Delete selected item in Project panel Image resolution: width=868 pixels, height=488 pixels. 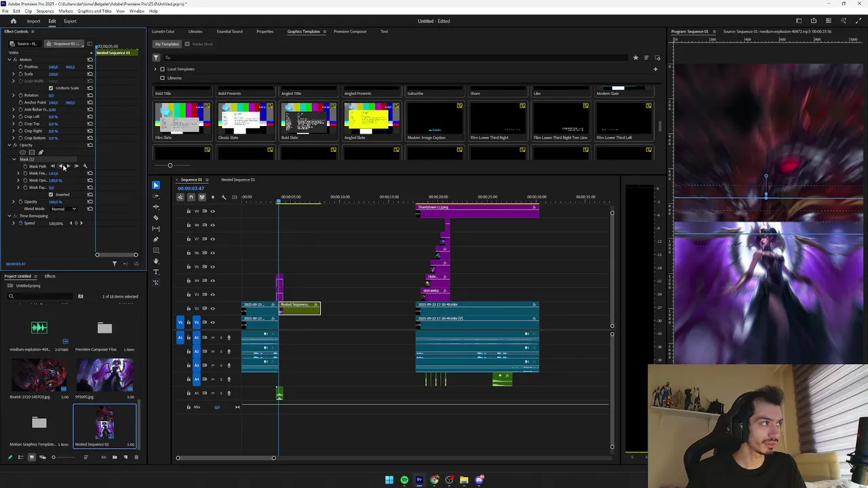(136, 457)
